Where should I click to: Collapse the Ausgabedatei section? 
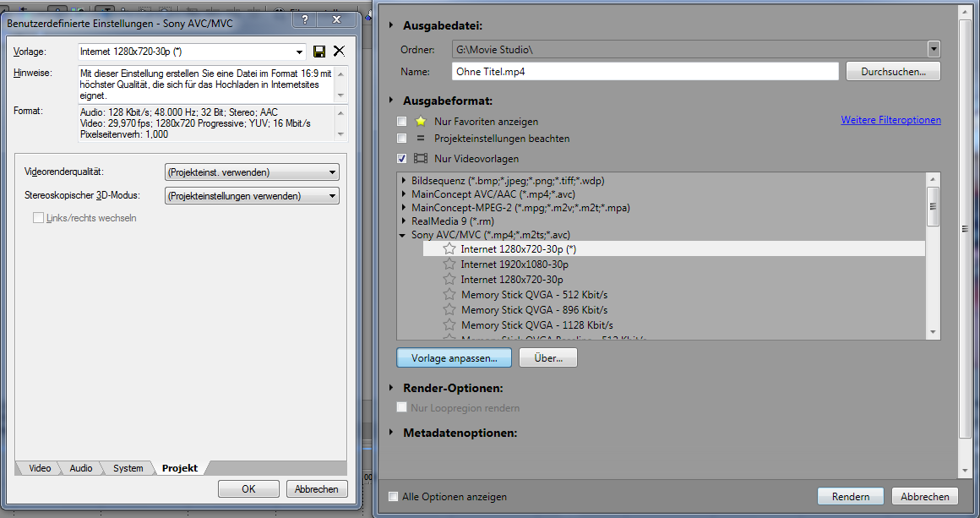tap(391, 25)
